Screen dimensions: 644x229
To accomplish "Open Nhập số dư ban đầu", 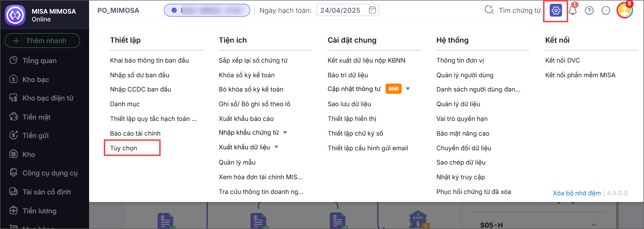I will pos(139,75).
